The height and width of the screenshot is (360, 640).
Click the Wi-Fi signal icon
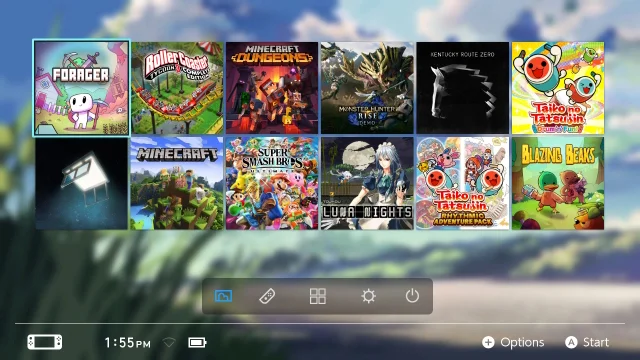pyautogui.click(x=169, y=342)
